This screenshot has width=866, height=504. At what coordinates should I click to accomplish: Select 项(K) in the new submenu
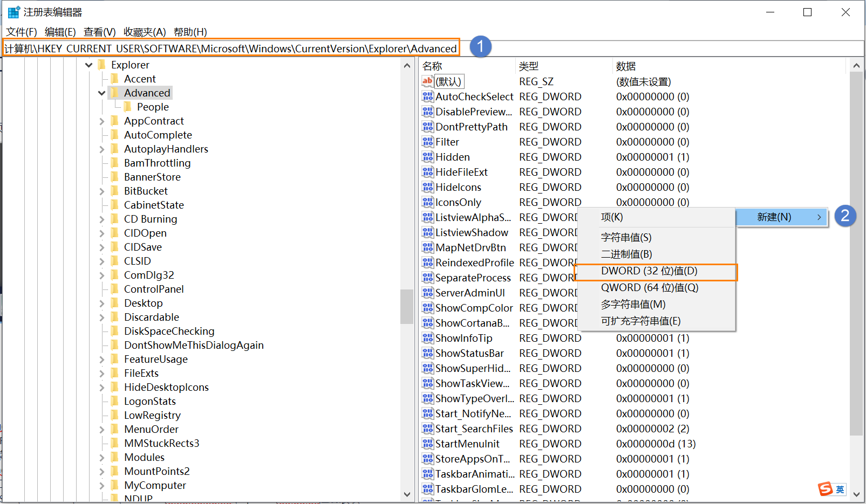coord(656,217)
